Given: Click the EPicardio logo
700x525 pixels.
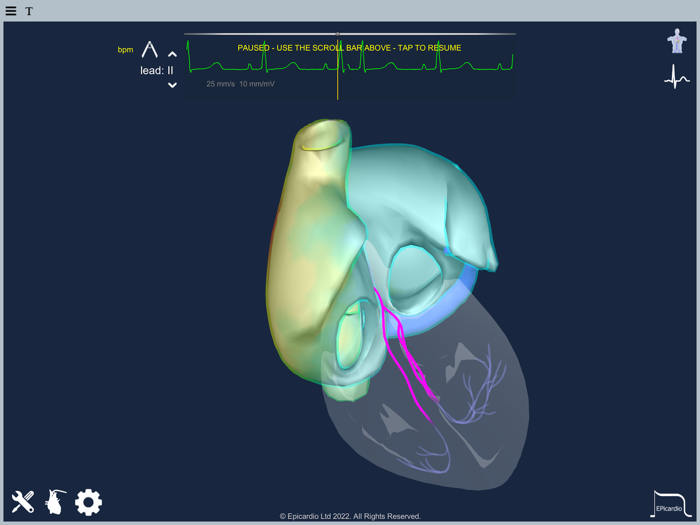Looking at the screenshot, I should tap(671, 504).
